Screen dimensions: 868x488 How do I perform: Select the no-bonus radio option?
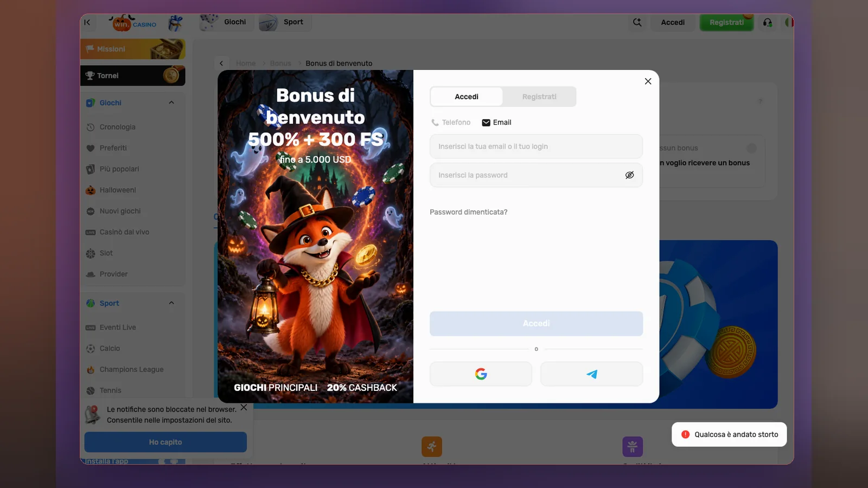coord(751,148)
